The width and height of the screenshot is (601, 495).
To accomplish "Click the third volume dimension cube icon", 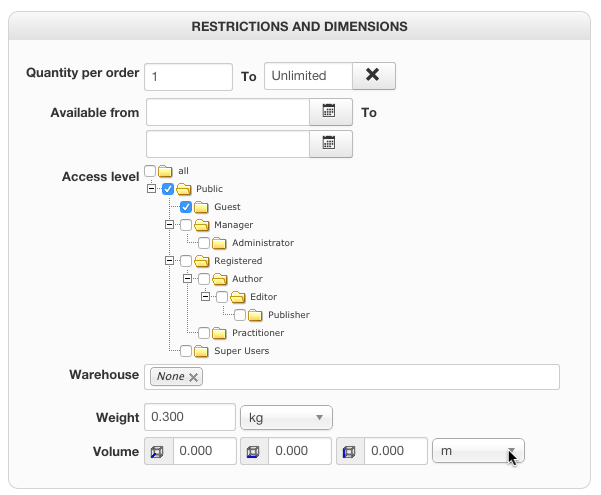I will coord(351,452).
